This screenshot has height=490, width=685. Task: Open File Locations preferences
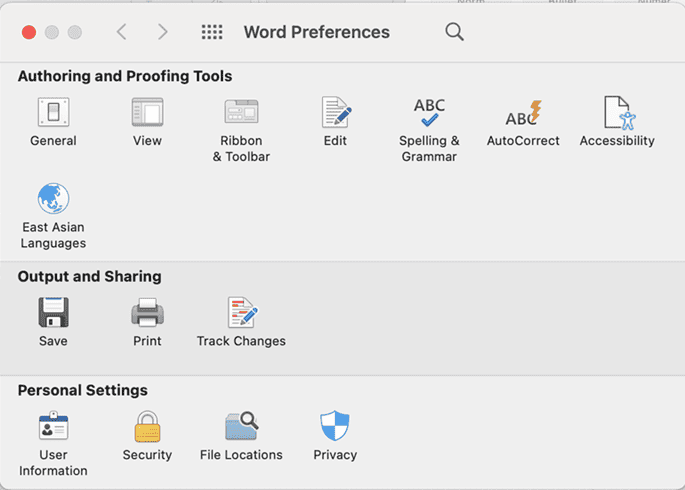coord(241,427)
